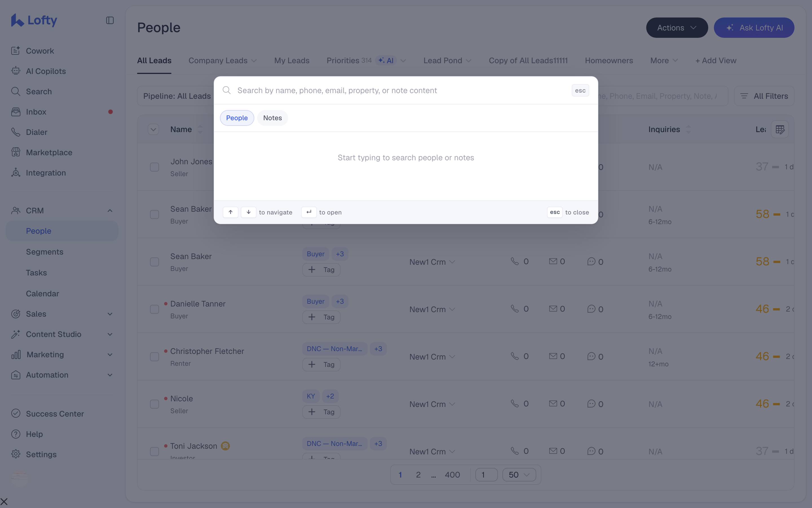Select the checkbox for the Sean Baker row with Buyer tag
This screenshot has width=812, height=508.
click(x=154, y=262)
